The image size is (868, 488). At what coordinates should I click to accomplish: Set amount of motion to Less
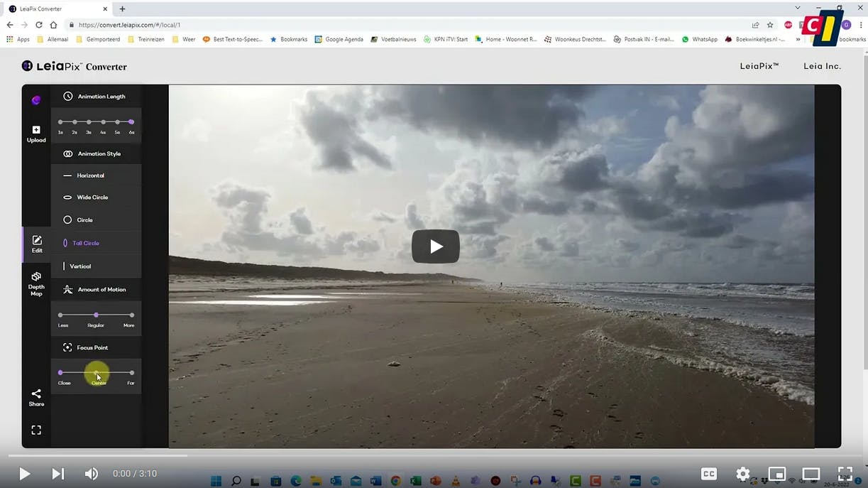tap(60, 315)
